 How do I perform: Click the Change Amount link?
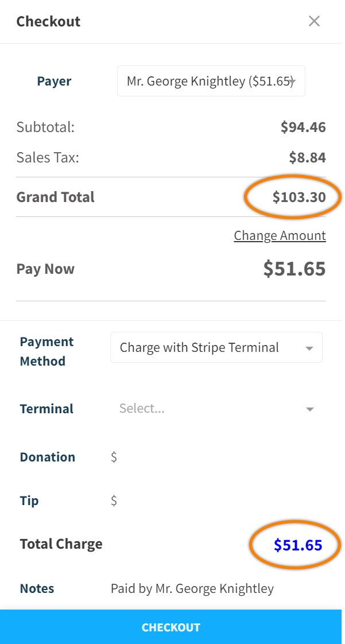tap(280, 235)
